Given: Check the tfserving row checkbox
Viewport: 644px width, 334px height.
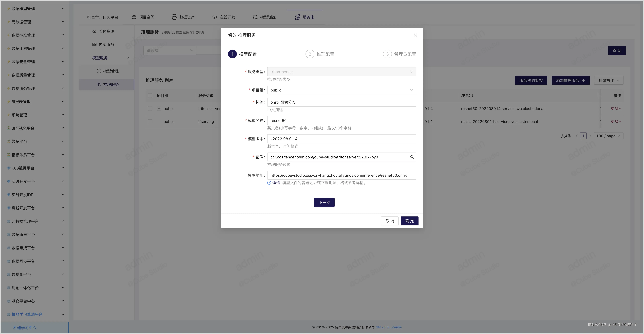Looking at the screenshot, I should tap(150, 121).
